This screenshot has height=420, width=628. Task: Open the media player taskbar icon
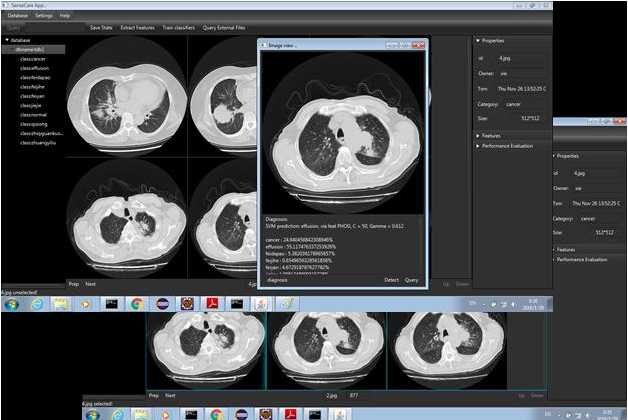coord(86,304)
